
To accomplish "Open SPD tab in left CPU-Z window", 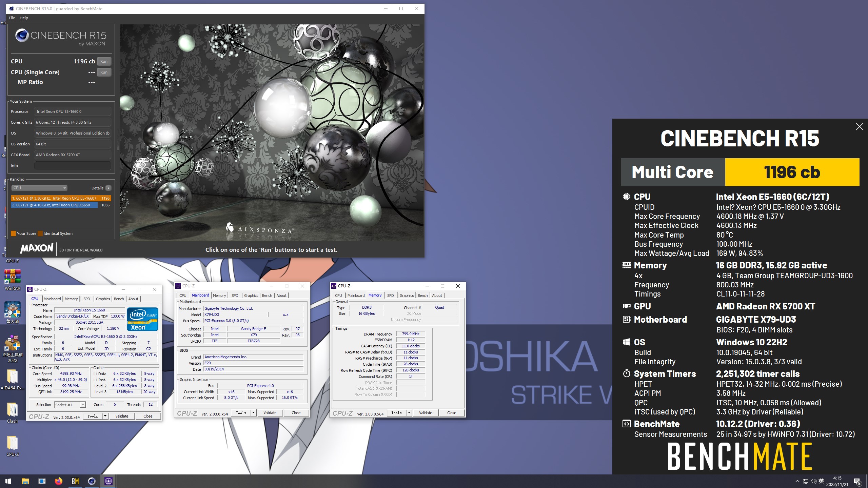I will point(87,299).
